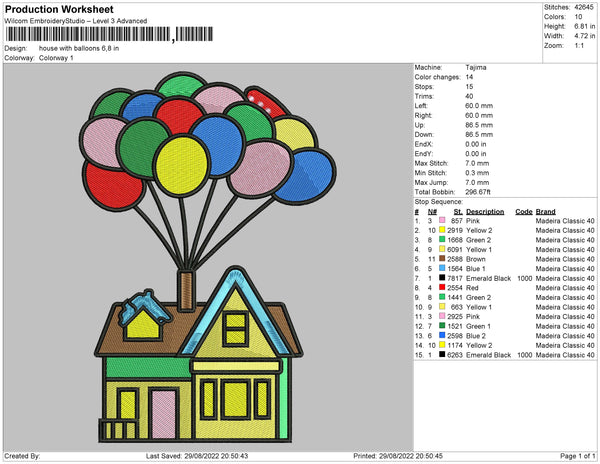The height and width of the screenshot is (464, 600).
Task: Select the yellow swatch beside stitch count 2919
Action: 442,230
